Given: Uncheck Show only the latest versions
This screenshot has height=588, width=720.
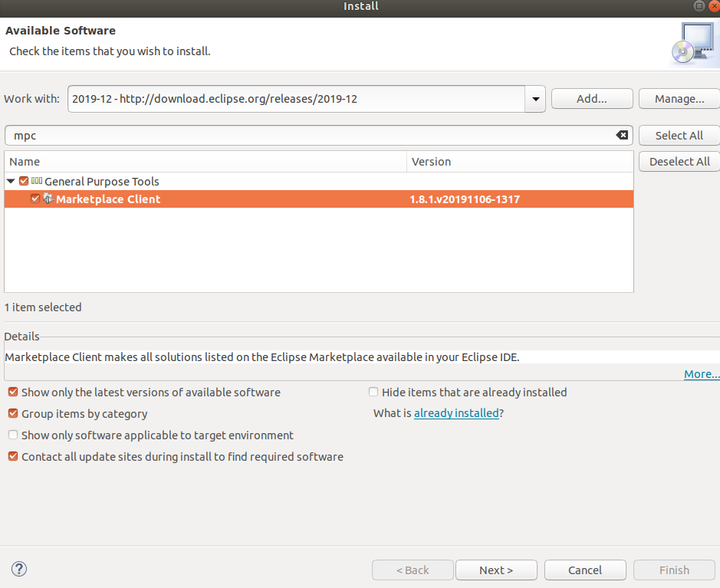Looking at the screenshot, I should (12, 392).
